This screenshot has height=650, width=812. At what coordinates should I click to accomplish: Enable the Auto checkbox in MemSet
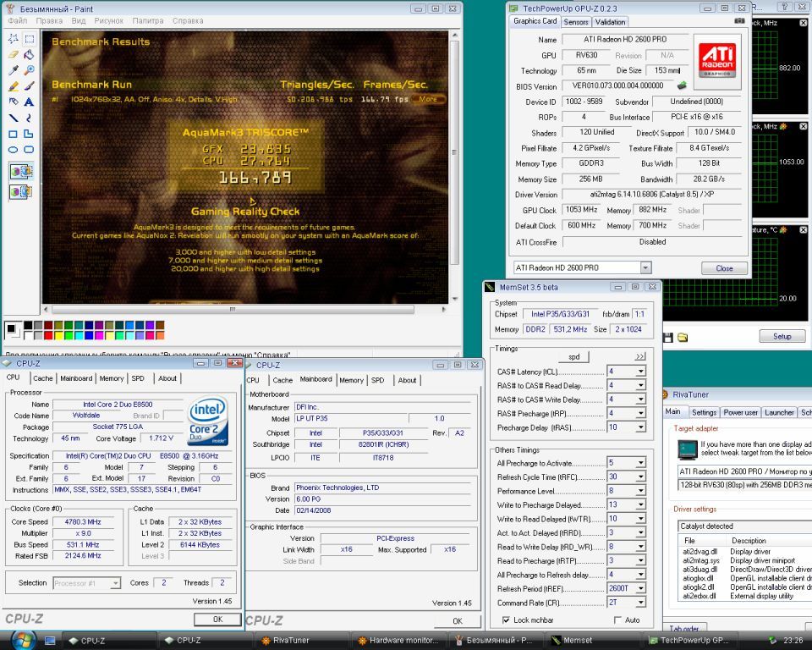coord(617,620)
